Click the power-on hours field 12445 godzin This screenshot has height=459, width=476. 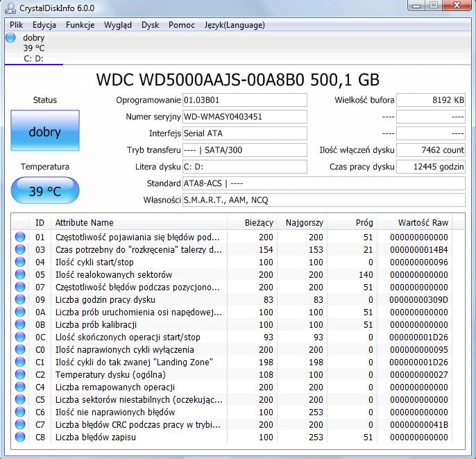pos(431,167)
